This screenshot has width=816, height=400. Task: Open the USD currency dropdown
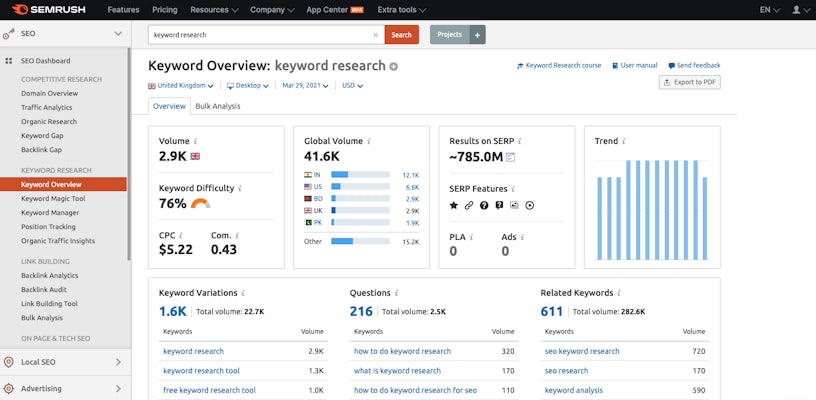352,86
